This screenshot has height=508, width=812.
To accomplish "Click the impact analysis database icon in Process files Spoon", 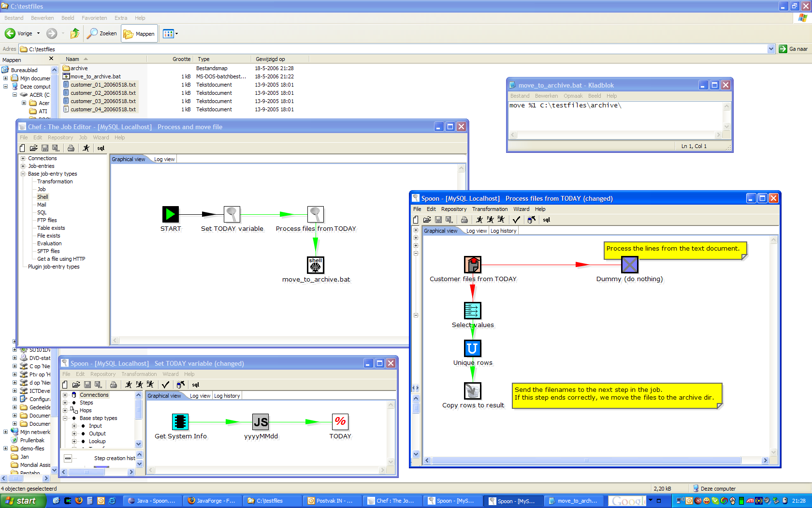I will [x=532, y=220].
